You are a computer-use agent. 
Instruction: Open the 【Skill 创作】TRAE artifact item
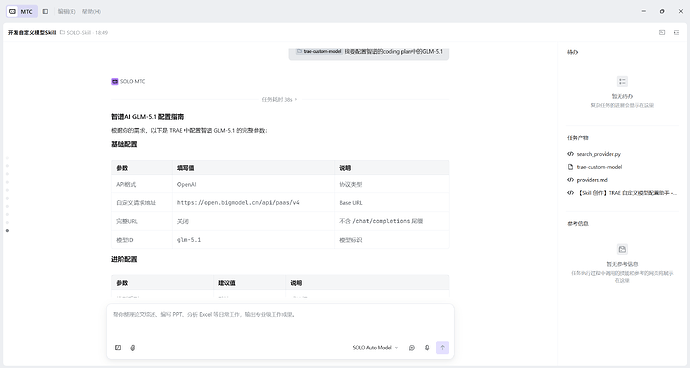tap(627, 193)
